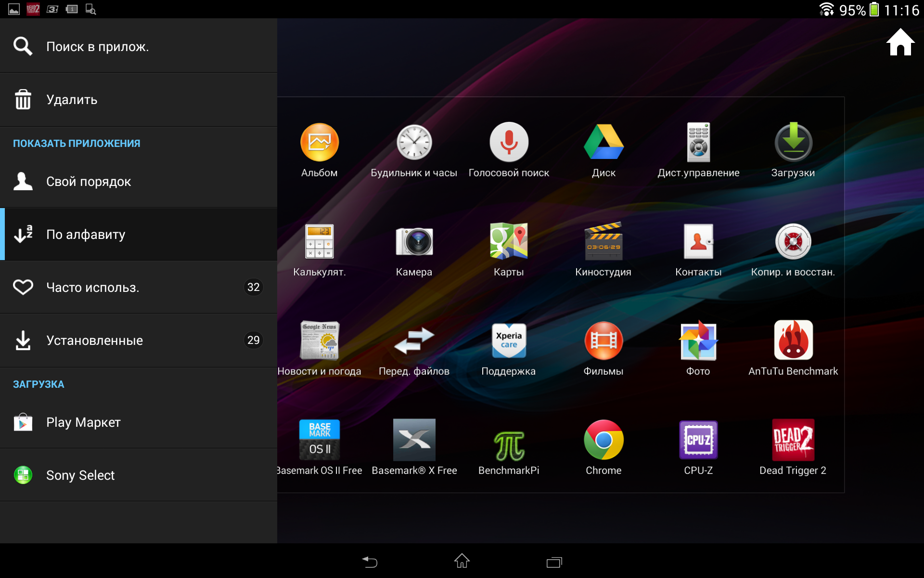The height and width of the screenshot is (578, 924).
Task: Tap the Android back navigation button
Action: [x=370, y=562]
